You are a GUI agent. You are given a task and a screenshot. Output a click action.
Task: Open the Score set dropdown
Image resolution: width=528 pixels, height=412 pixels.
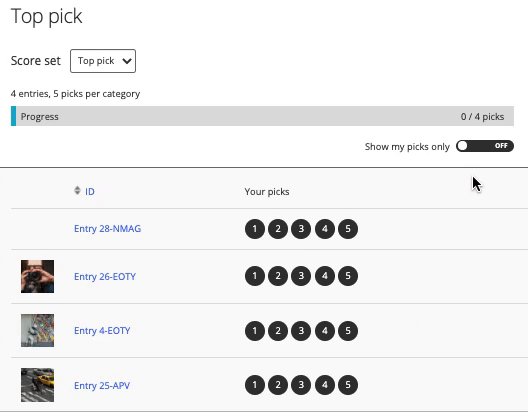(x=103, y=61)
